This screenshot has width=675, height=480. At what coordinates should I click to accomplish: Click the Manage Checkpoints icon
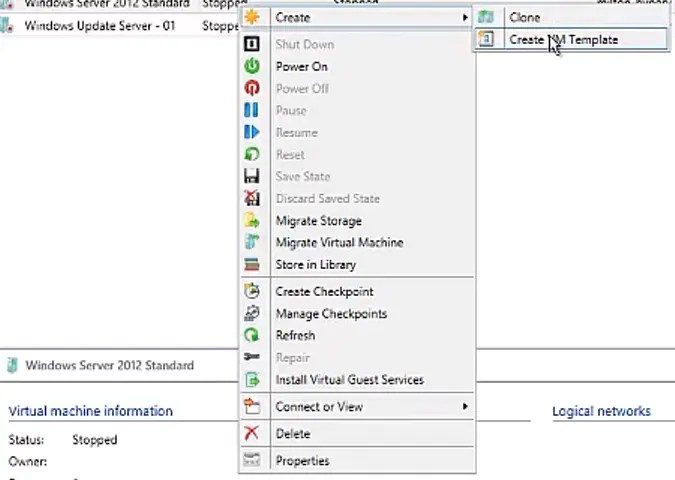click(252, 313)
